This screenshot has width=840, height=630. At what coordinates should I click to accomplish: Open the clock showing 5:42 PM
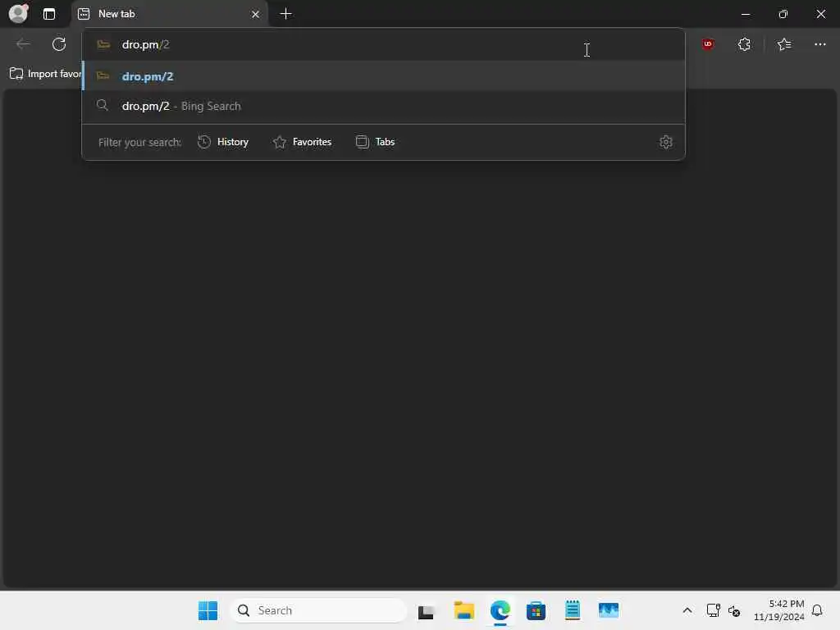tap(779, 610)
